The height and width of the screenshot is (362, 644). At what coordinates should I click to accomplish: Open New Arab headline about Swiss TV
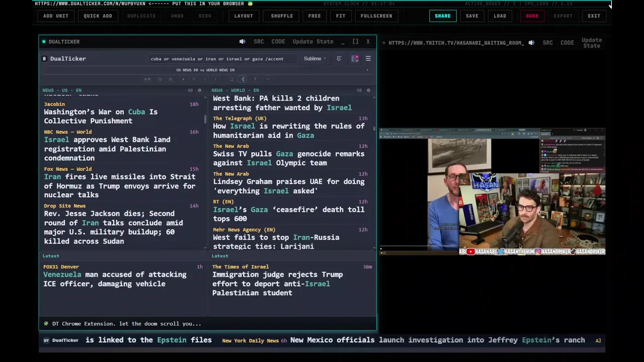(288, 158)
